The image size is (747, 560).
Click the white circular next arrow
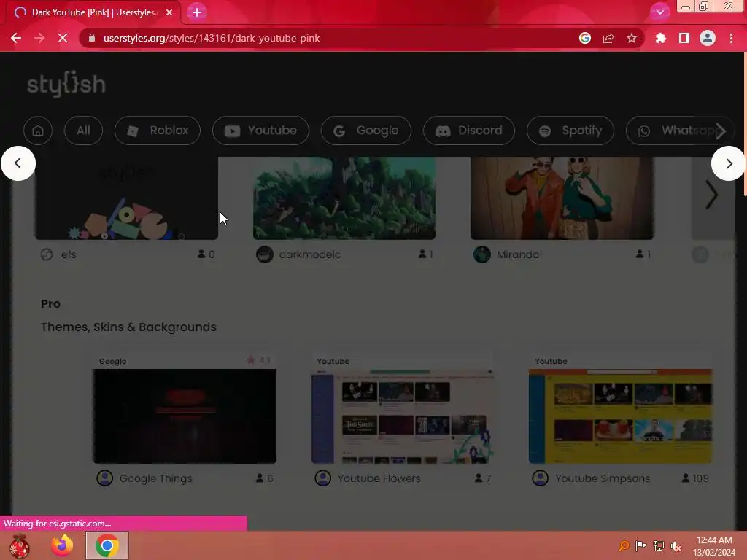click(x=729, y=163)
